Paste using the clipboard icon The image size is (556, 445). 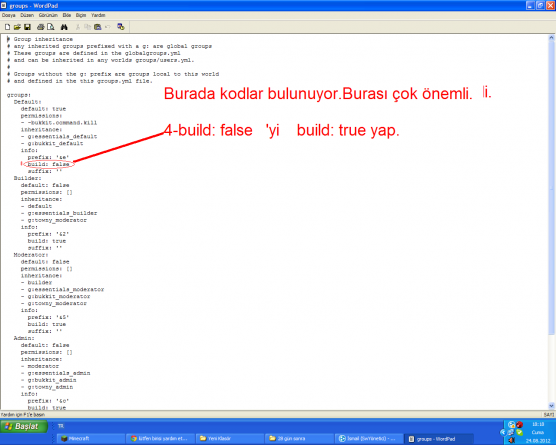coord(98,27)
